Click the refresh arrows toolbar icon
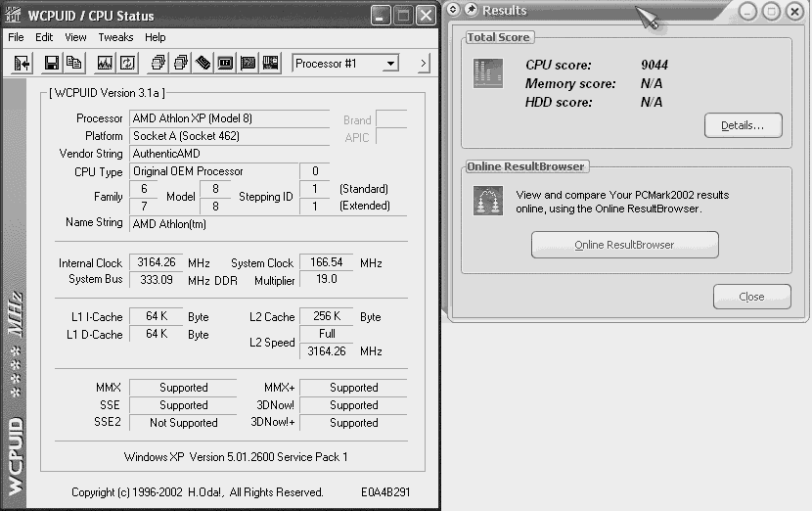The image size is (812, 511). 127,64
